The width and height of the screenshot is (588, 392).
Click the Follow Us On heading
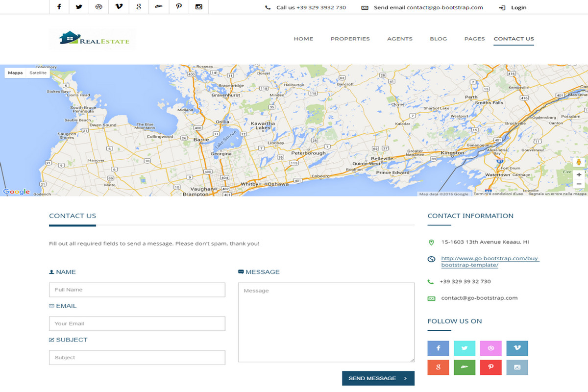coord(455,321)
